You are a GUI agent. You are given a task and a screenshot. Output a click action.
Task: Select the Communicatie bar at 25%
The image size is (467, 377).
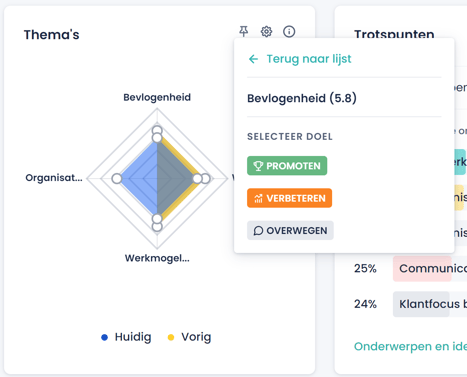tap(430, 269)
